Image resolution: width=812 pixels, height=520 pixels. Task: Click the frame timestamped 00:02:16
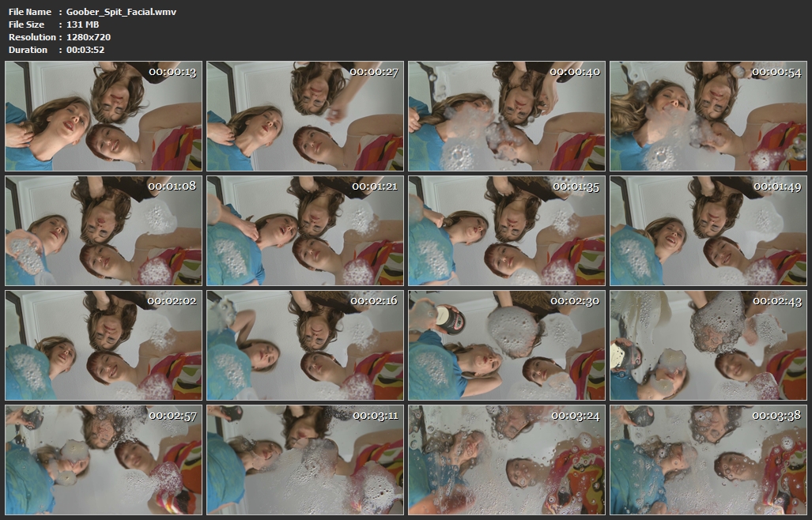point(305,345)
